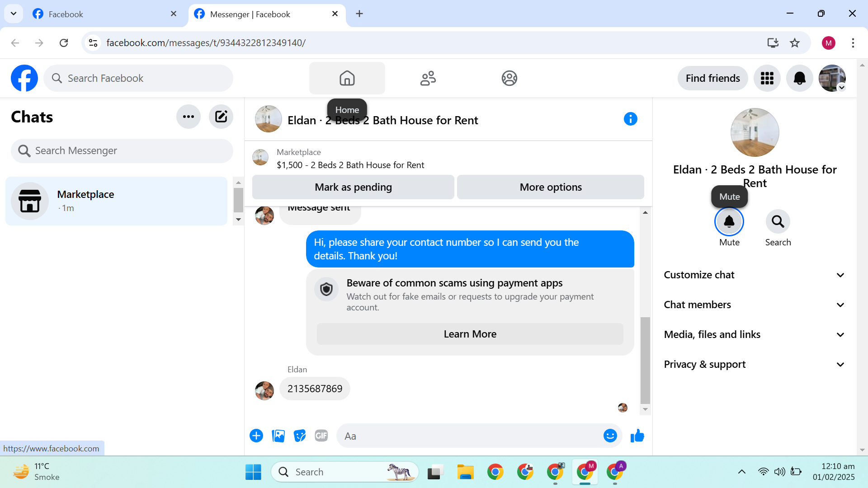The height and width of the screenshot is (488, 868).
Task: Open the Marketplace chat in list
Action: tap(116, 201)
